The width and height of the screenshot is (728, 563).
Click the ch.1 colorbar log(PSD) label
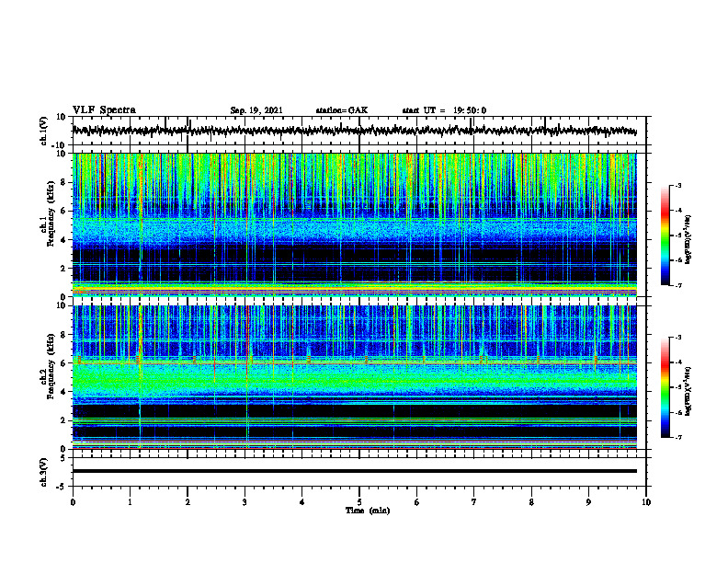[688, 240]
